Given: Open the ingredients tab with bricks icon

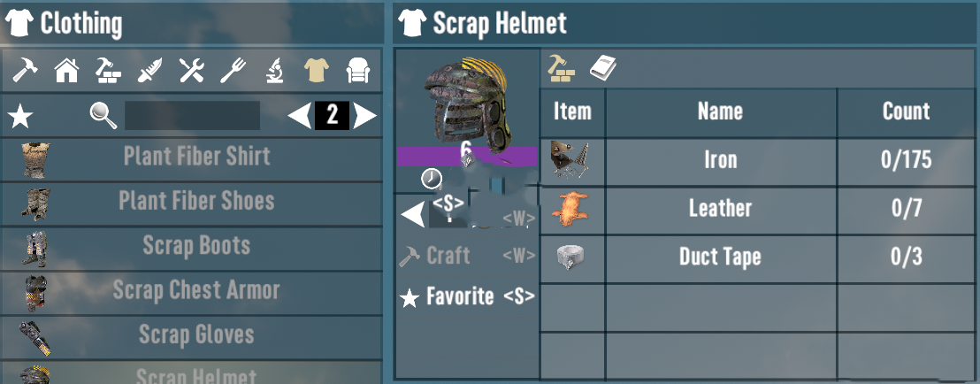Looking at the screenshot, I should (x=562, y=68).
